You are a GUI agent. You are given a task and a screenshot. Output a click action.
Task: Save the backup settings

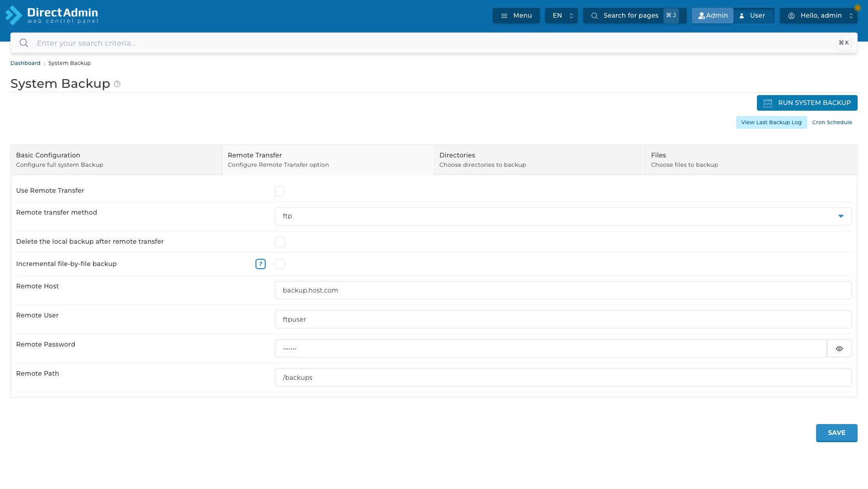[x=836, y=433]
